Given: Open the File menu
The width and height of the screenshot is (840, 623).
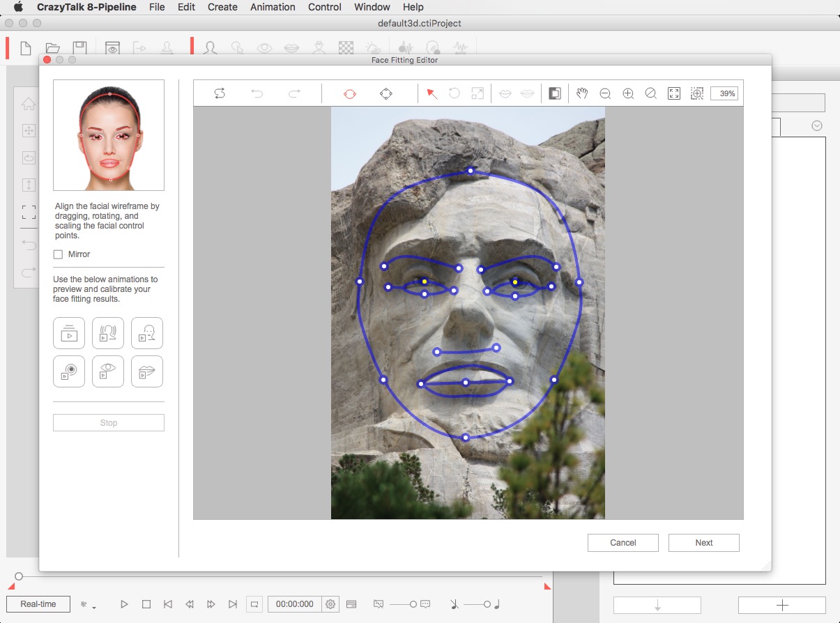Looking at the screenshot, I should [157, 7].
